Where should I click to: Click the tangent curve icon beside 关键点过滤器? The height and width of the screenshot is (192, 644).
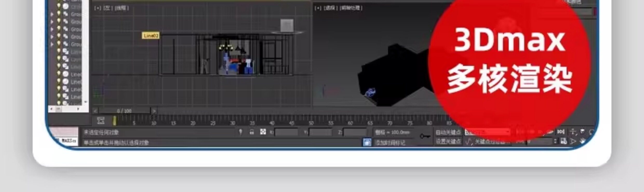469,142
